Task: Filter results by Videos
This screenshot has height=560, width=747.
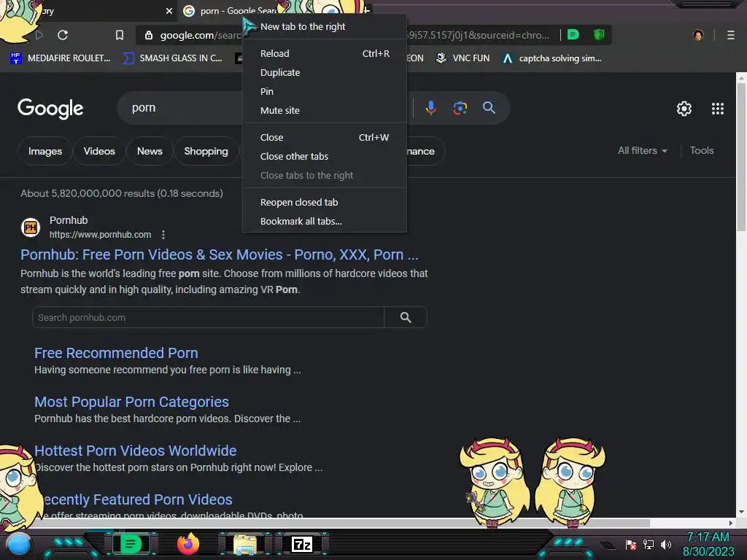Action: click(x=99, y=151)
